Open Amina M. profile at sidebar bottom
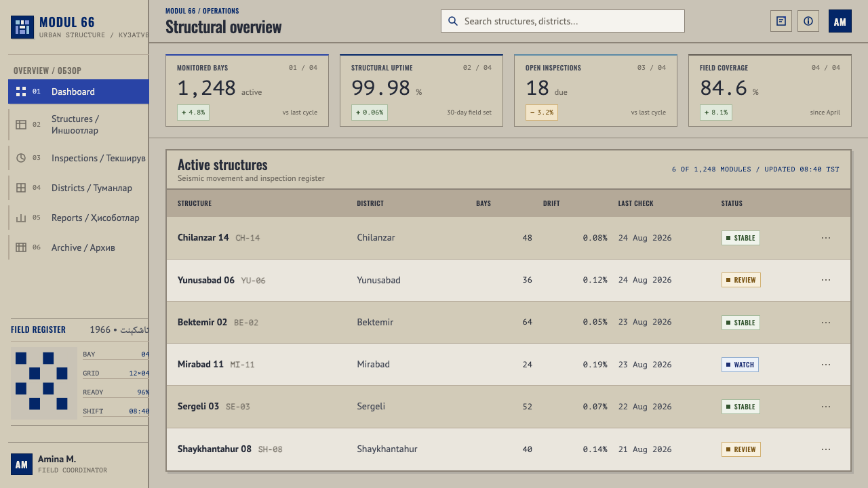The width and height of the screenshot is (868, 488). pos(79,464)
